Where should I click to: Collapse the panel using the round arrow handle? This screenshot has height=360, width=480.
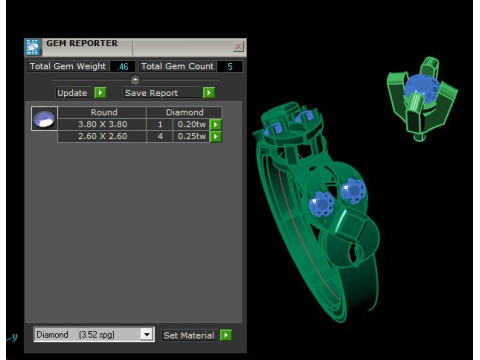(135, 80)
